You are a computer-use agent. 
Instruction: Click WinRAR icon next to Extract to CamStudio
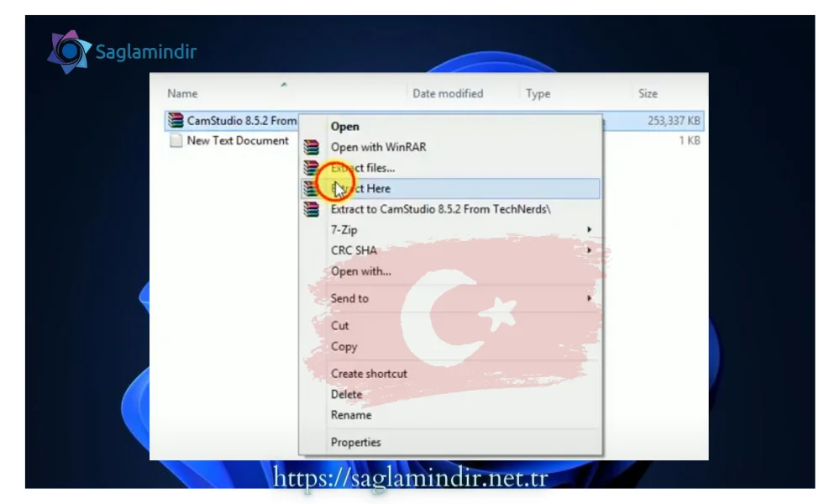[312, 209]
